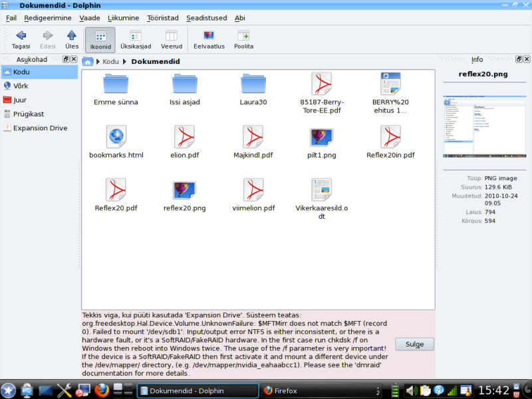The image size is (532, 399).
Task: Open the Seadistused menu
Action: click(206, 18)
